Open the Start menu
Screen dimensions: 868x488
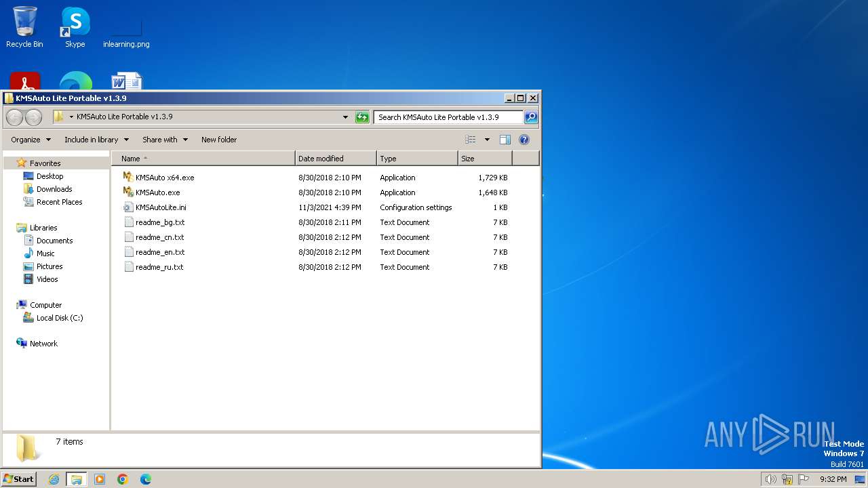pyautogui.click(x=18, y=479)
